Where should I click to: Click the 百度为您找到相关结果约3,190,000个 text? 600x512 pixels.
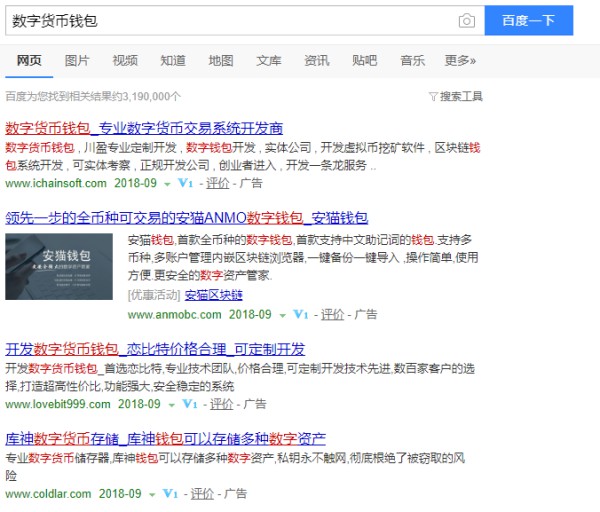93,96
